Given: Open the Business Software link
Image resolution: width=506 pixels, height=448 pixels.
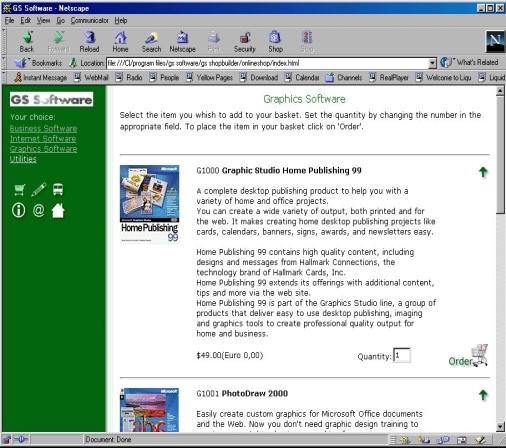Looking at the screenshot, I should 43,129.
